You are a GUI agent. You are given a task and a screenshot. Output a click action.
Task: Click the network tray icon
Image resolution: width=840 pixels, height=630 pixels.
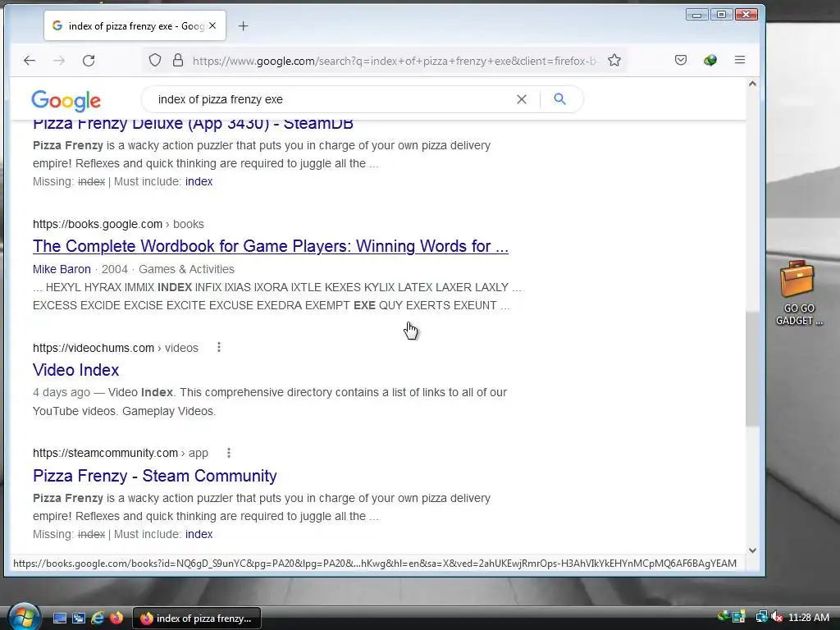[x=761, y=617]
